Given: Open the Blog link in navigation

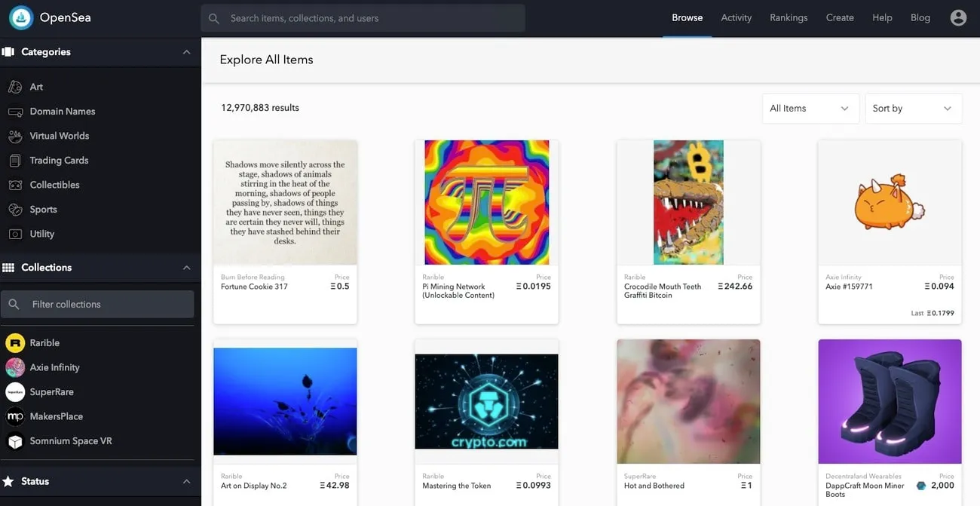Looking at the screenshot, I should (x=920, y=17).
